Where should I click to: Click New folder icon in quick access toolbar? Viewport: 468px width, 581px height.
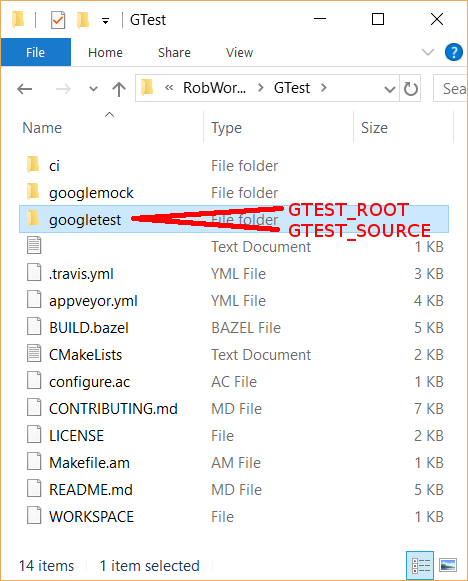(83, 20)
